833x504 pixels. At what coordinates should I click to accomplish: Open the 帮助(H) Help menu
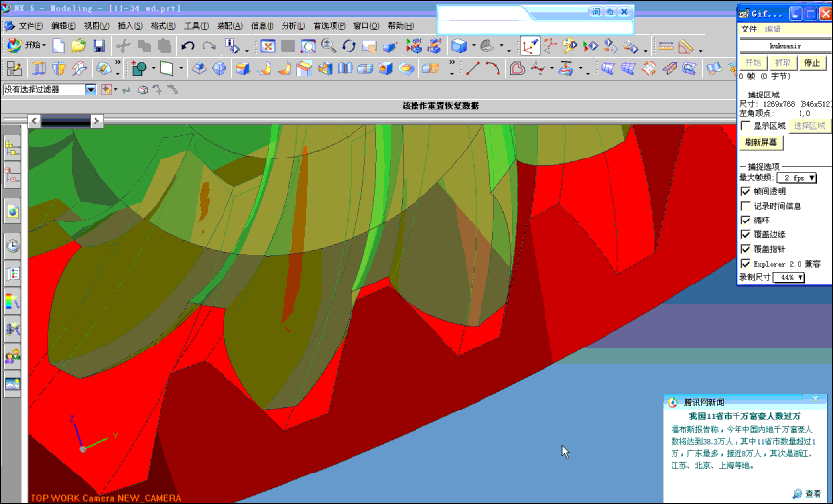400,26
